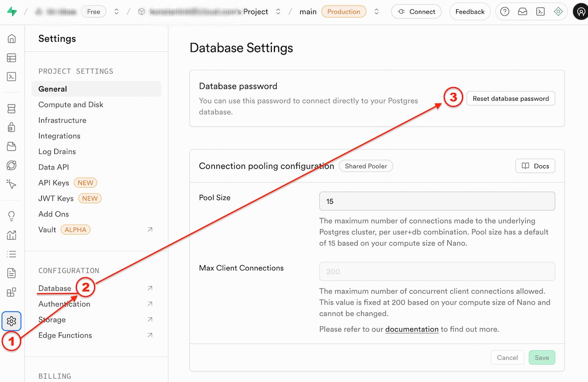Switch to the General settings tab
Image resolution: width=588 pixels, height=382 pixels.
(52, 89)
